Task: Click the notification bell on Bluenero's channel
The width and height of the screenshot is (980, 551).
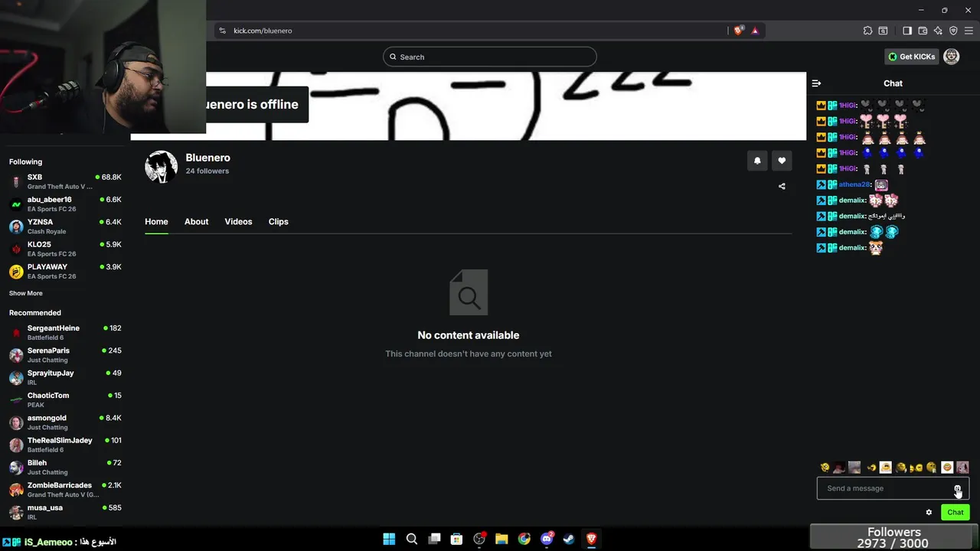Action: (757, 161)
